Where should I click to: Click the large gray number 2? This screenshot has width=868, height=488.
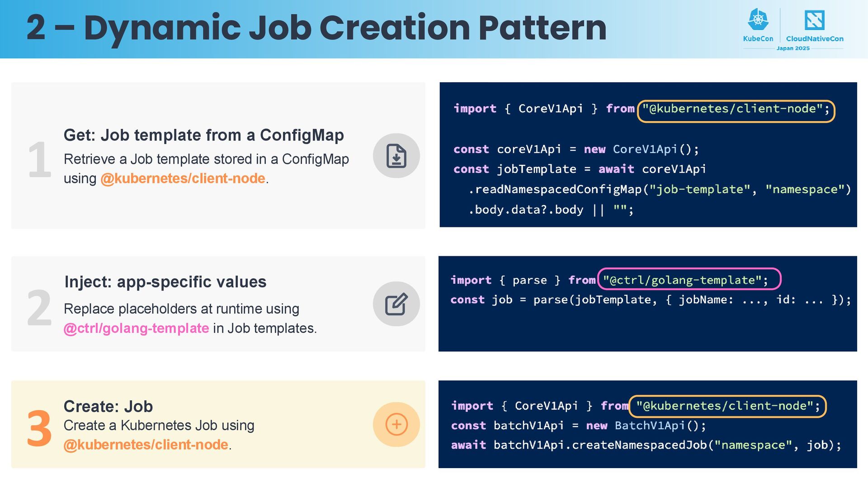point(39,308)
